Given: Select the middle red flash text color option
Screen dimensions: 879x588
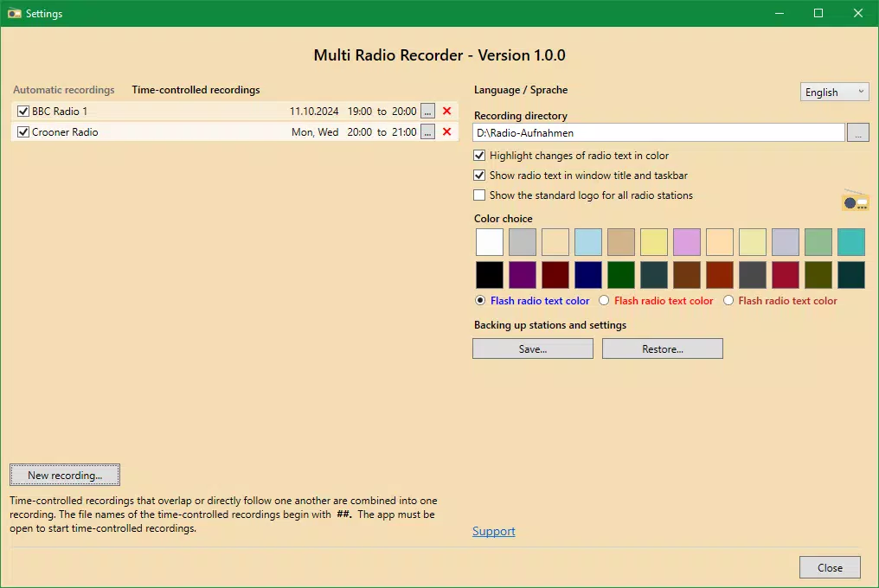Looking at the screenshot, I should pyautogui.click(x=604, y=300).
